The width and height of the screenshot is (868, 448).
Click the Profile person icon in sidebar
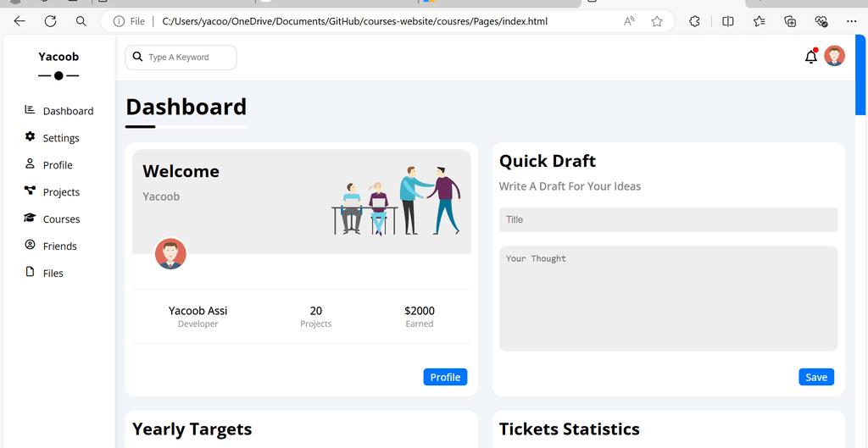tap(30, 163)
